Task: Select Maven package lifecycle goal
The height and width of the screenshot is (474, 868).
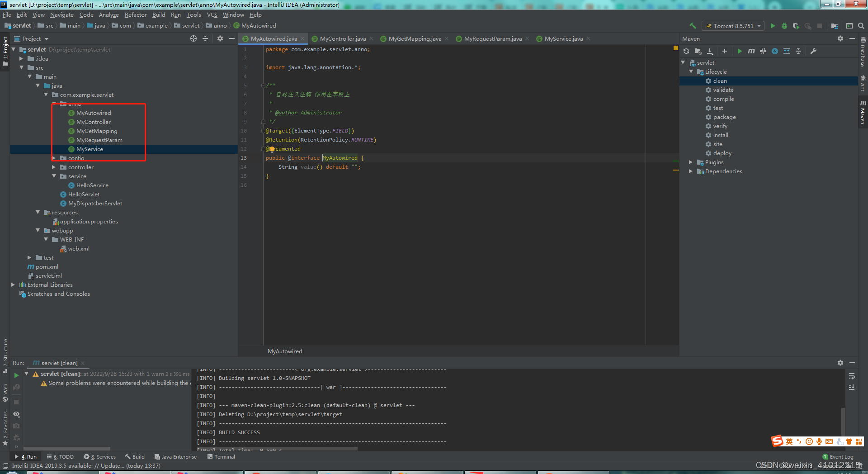Action: pyautogui.click(x=724, y=117)
